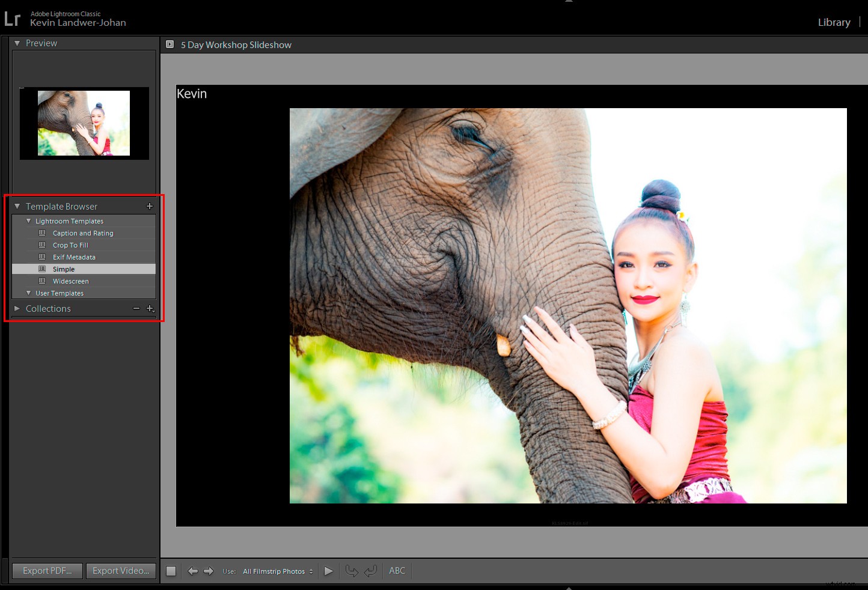Collapse the Lightroom Templates folder
Image resolution: width=868 pixels, height=590 pixels.
[28, 220]
